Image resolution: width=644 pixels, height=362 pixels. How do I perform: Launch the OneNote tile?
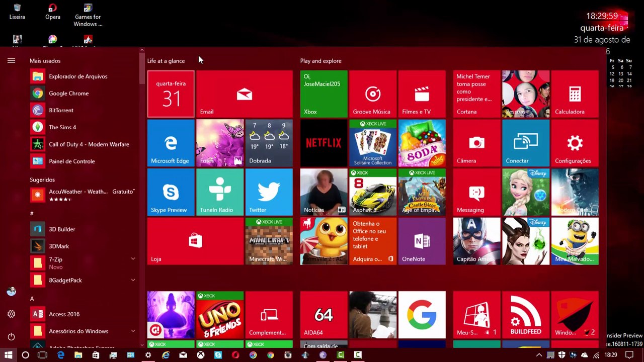(422, 241)
